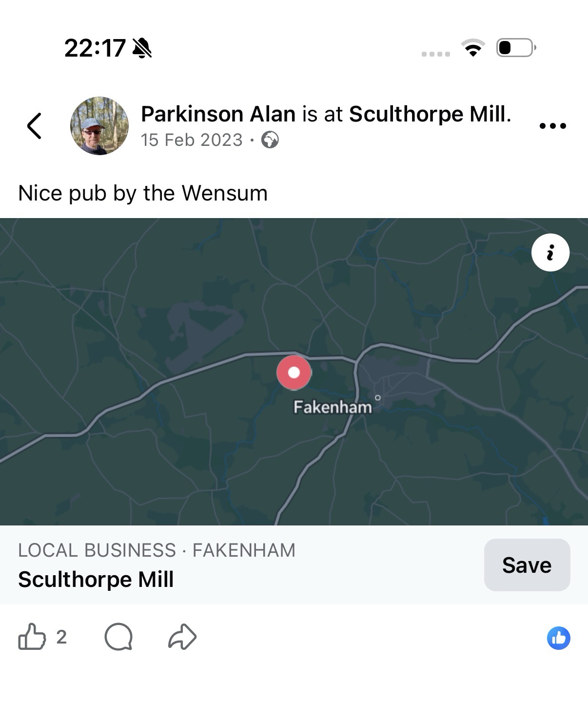Screen dimensions: 588x725
Task: Click the post date 15 Feb 2023
Action: [x=192, y=140]
